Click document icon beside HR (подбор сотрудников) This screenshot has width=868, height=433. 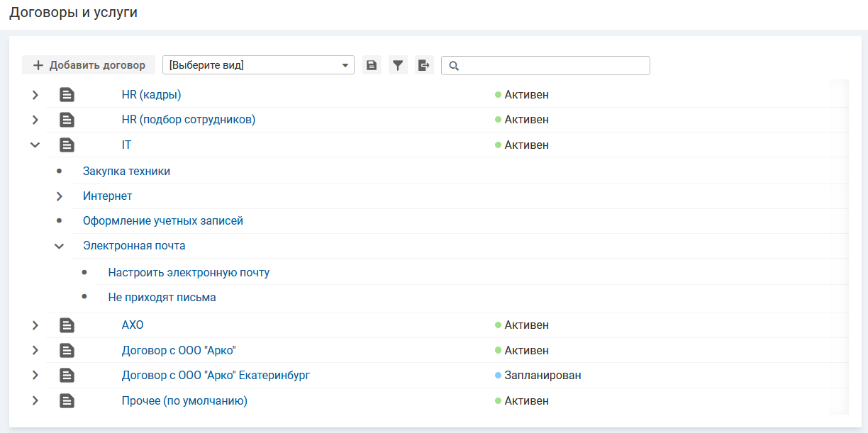[67, 120]
